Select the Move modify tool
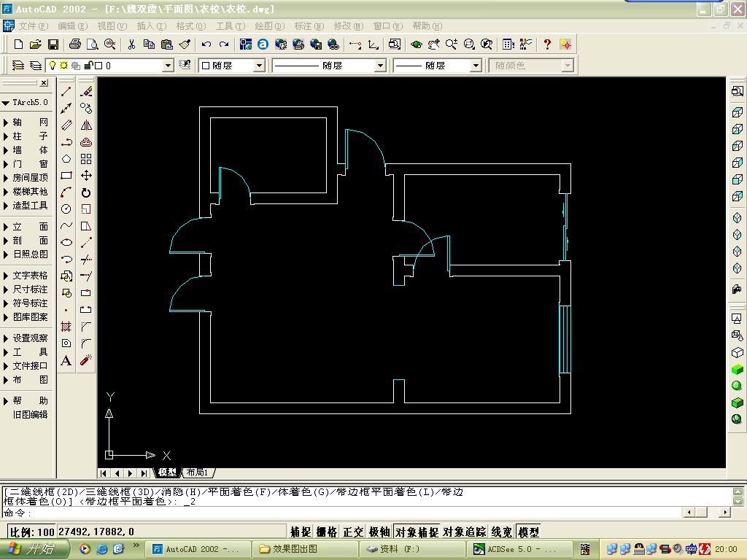Screen dimensions: 747x560 tap(86, 176)
